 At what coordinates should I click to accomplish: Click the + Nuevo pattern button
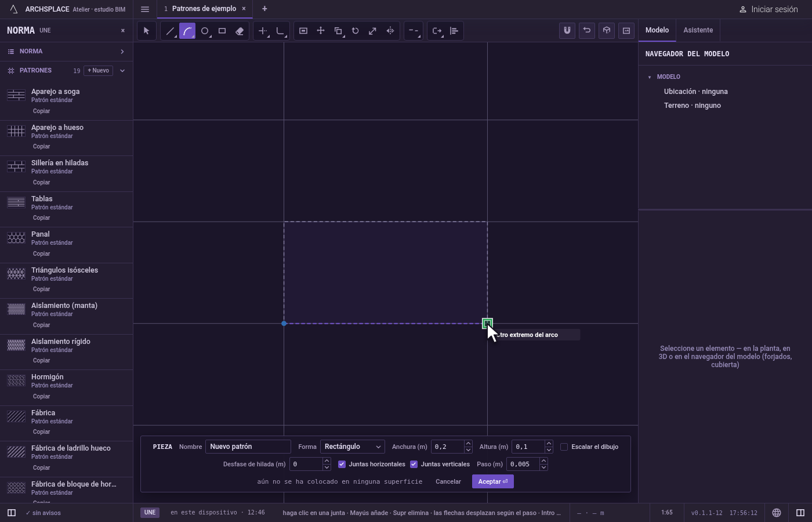point(99,71)
